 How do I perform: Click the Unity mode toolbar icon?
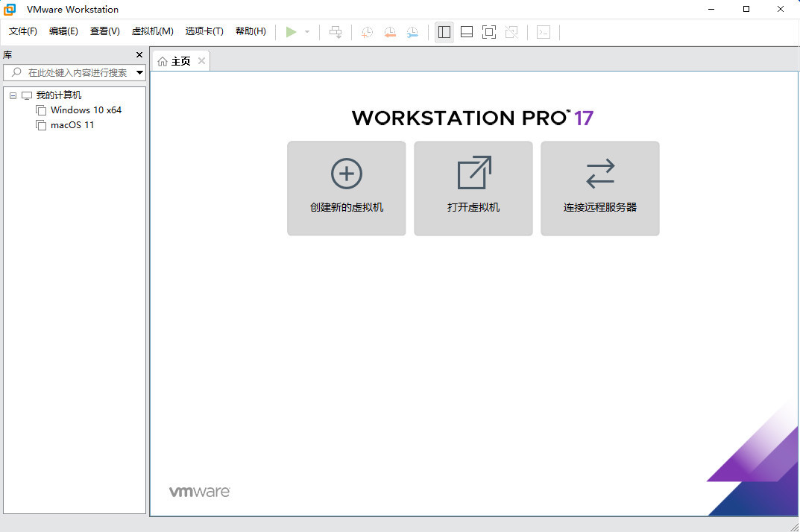[x=511, y=32]
